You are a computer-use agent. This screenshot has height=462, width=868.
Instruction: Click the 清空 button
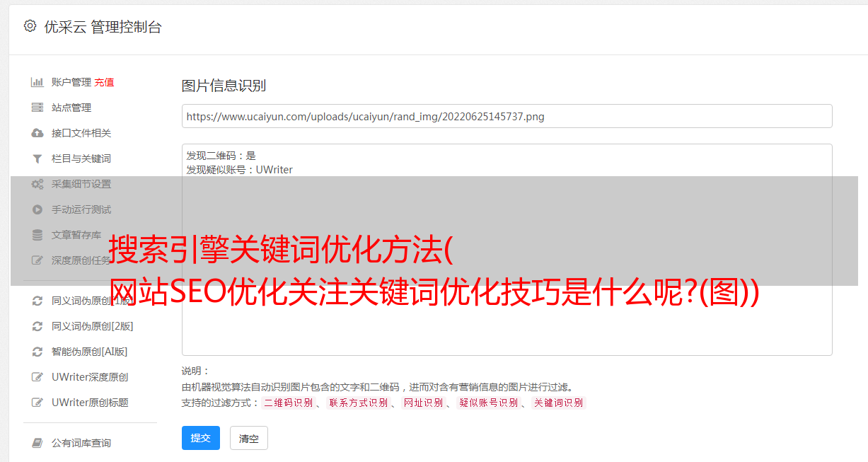(249, 438)
